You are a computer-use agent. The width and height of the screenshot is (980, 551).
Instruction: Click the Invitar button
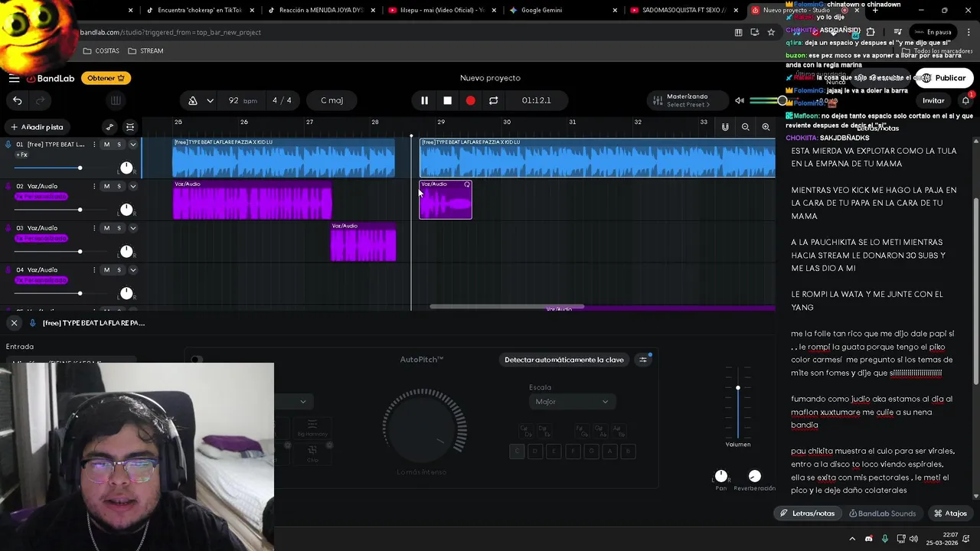pos(933,100)
